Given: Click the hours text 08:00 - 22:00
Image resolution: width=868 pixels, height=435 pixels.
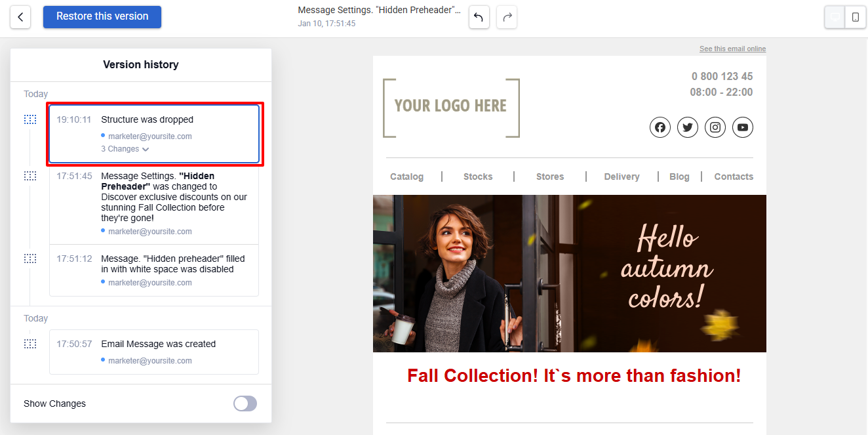Looking at the screenshot, I should tap(721, 92).
